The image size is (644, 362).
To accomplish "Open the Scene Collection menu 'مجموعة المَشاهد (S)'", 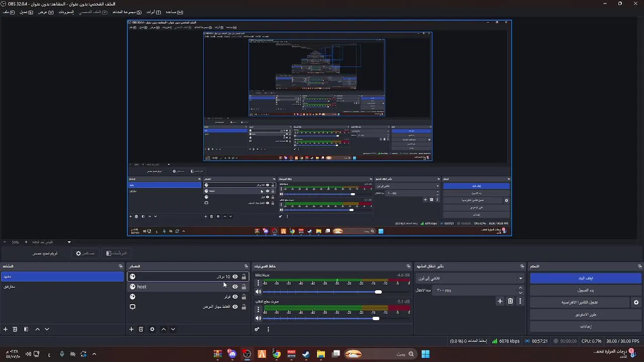I will [127, 12].
